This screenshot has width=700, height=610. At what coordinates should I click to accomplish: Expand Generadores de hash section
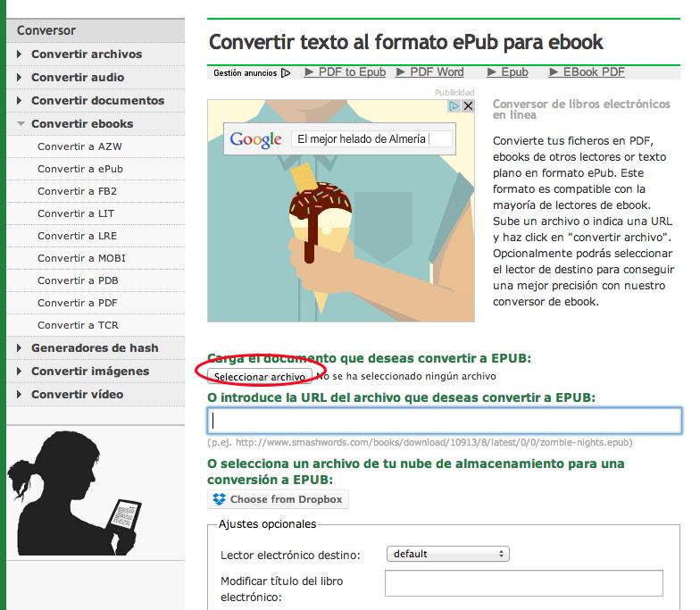pyautogui.click(x=94, y=348)
